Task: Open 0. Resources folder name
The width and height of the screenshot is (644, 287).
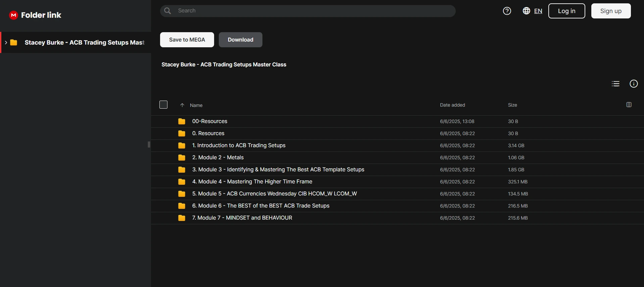Action: (208, 133)
